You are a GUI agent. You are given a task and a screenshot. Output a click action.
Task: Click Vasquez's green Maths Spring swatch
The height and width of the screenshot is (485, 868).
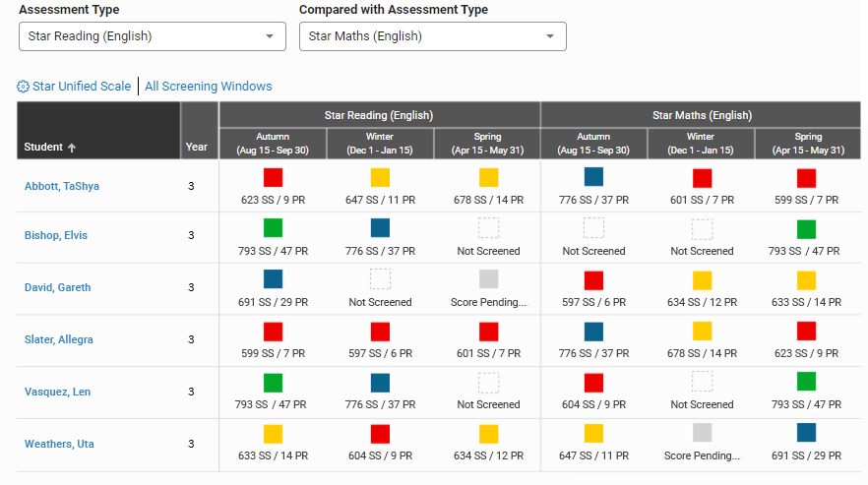pos(807,382)
